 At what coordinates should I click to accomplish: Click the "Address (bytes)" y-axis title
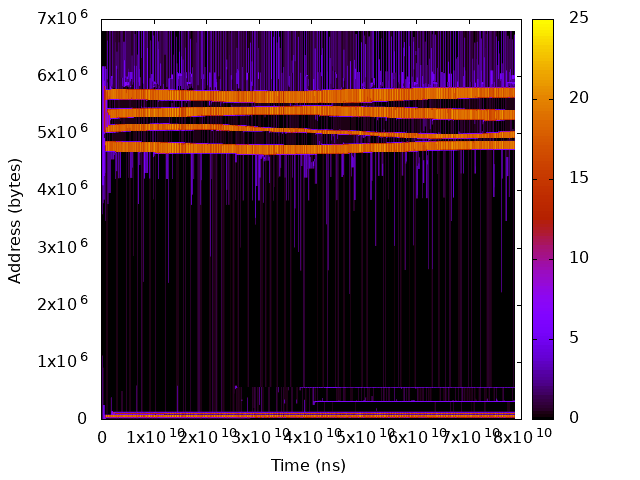click(15, 218)
